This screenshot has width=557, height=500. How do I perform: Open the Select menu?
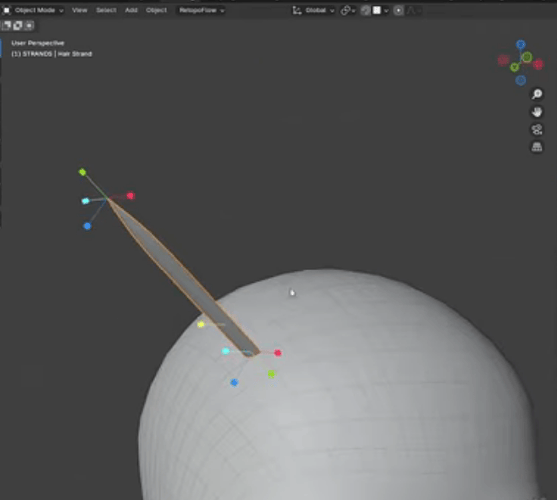tap(106, 10)
